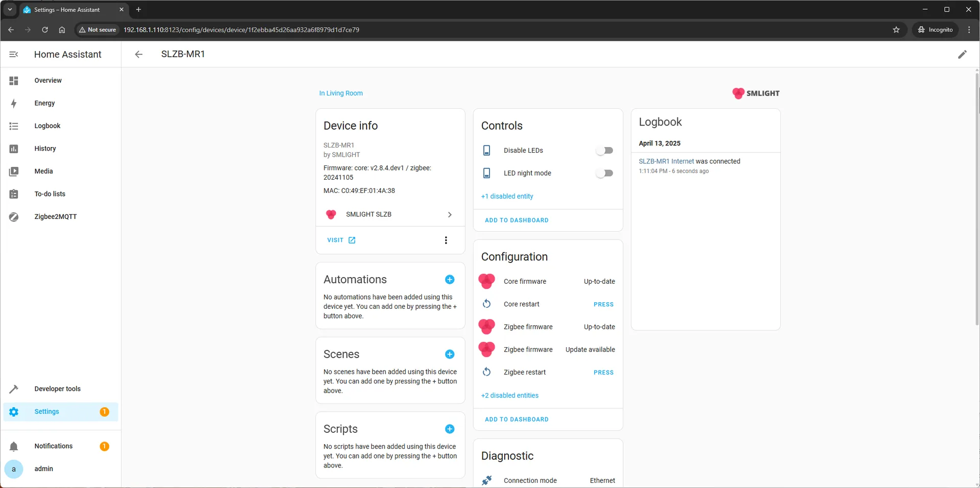Collapse the sidebar with the hamburger icon

pos(14,54)
